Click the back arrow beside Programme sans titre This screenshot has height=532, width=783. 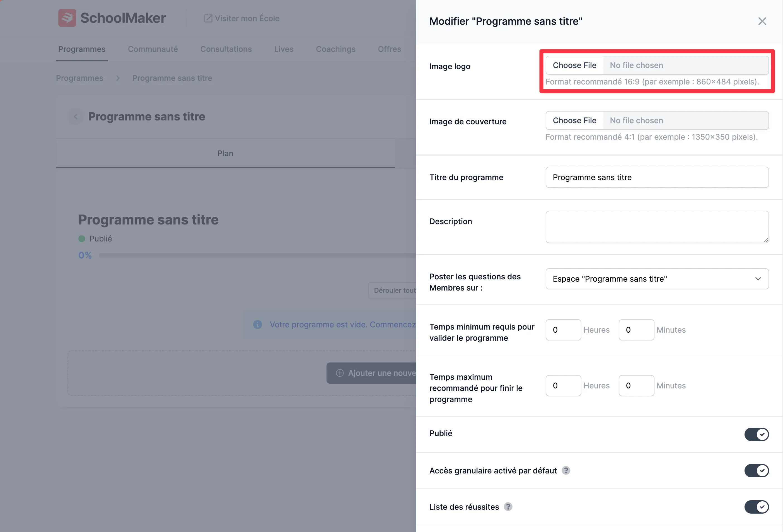click(x=76, y=117)
